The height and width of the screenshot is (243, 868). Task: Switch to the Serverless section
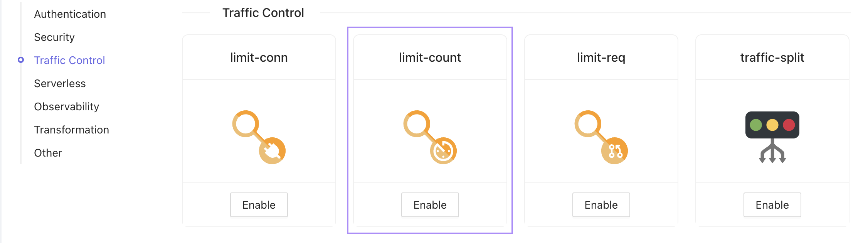[60, 83]
